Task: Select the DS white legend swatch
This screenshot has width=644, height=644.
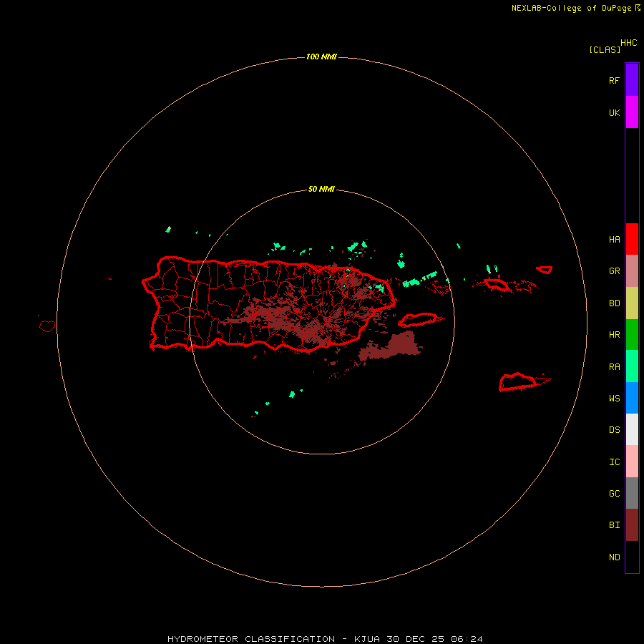Action: (632, 429)
